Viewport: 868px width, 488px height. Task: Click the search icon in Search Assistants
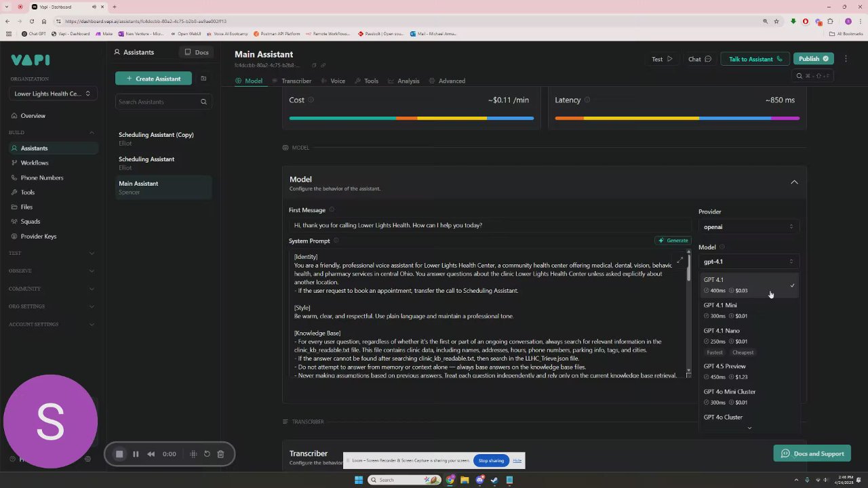(x=203, y=102)
